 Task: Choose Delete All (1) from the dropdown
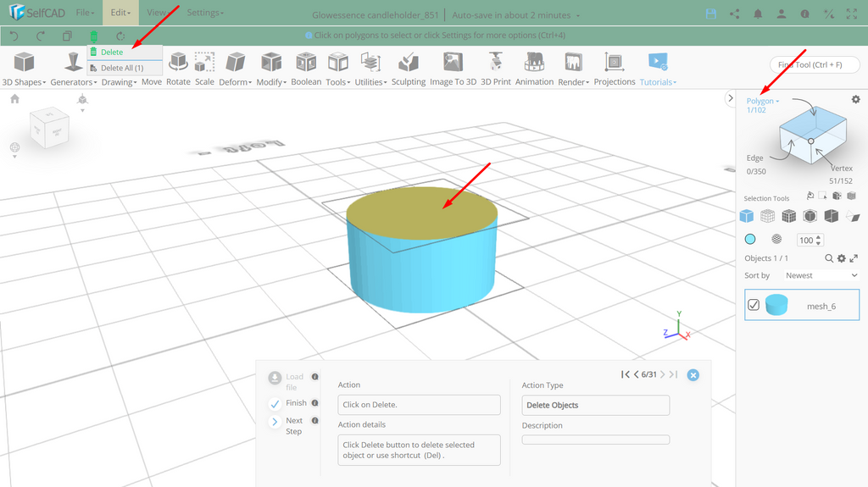click(125, 68)
